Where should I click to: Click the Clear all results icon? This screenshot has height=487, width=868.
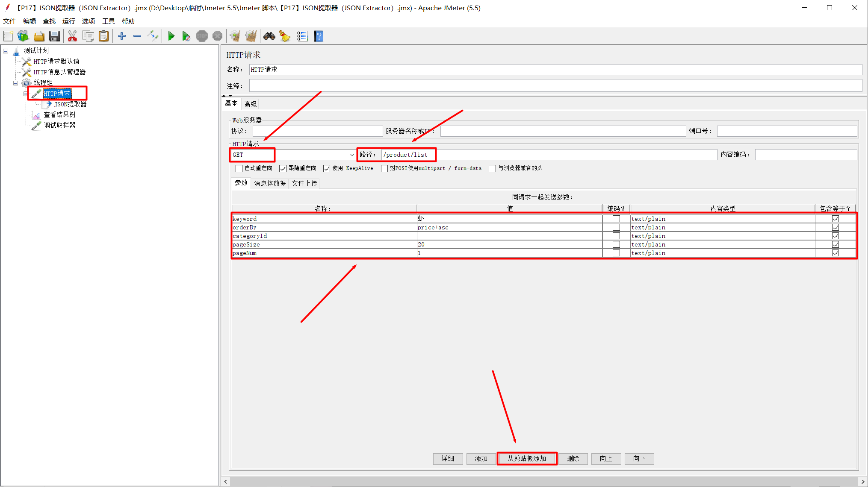(251, 36)
